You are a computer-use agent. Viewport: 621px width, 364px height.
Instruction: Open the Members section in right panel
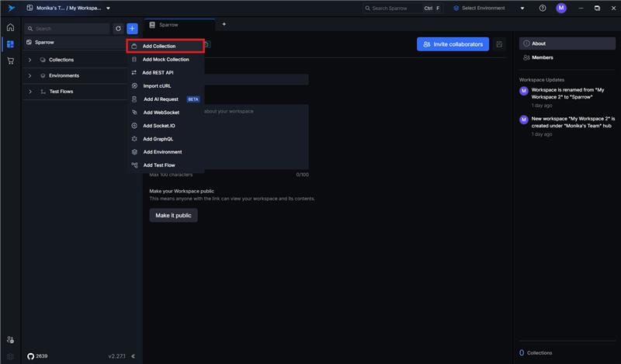pyautogui.click(x=567, y=57)
